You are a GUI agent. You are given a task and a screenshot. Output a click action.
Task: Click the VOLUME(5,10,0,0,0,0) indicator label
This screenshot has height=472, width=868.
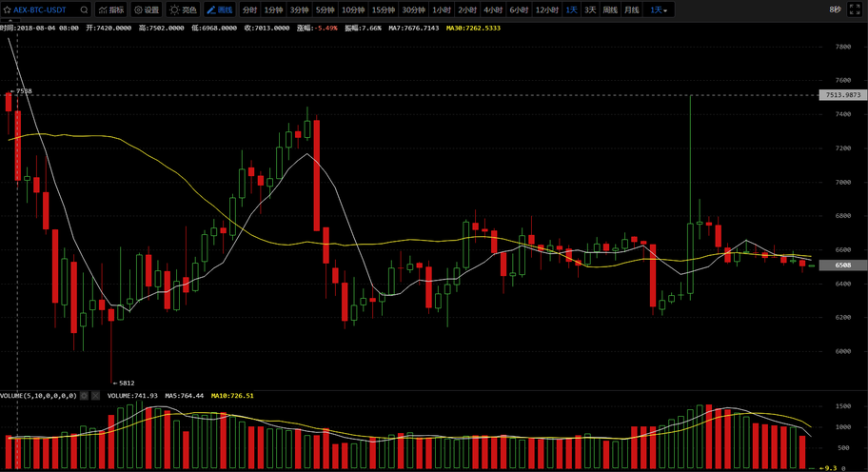pyautogui.click(x=39, y=396)
